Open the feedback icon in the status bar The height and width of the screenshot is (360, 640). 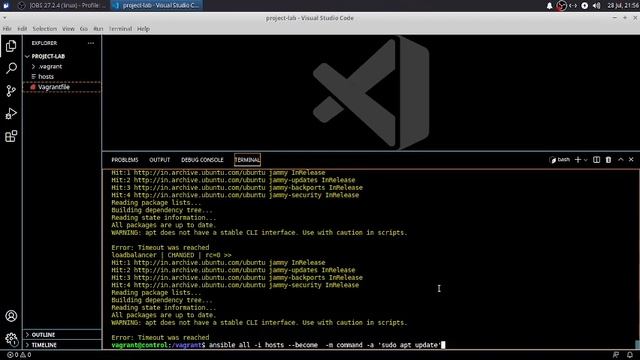[x=616, y=355]
